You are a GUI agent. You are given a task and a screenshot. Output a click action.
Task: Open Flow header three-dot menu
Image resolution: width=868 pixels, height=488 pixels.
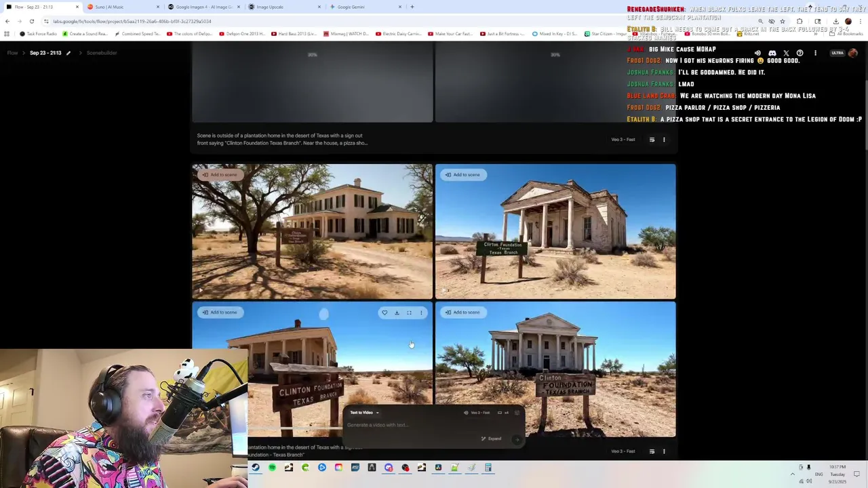click(x=815, y=53)
